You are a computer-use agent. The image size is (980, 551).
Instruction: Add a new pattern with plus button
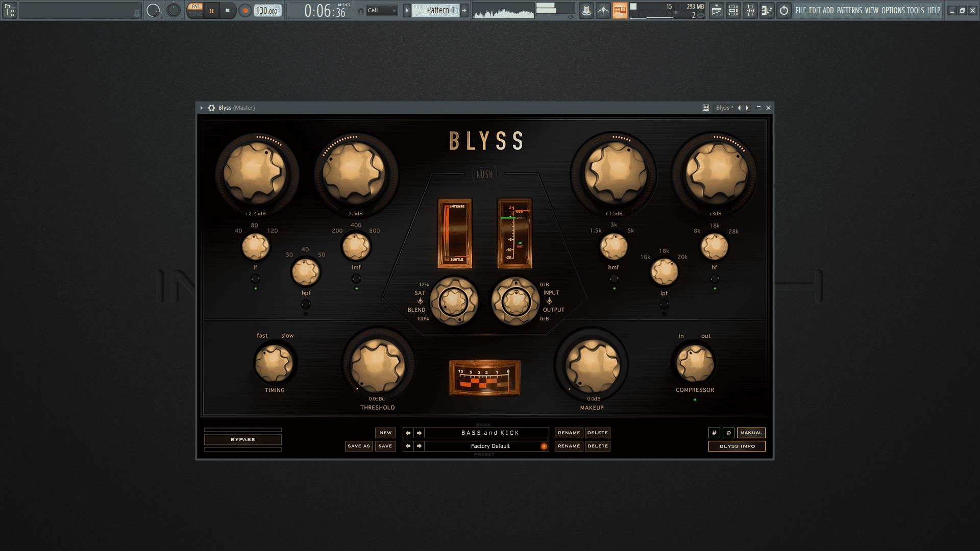[x=464, y=10]
